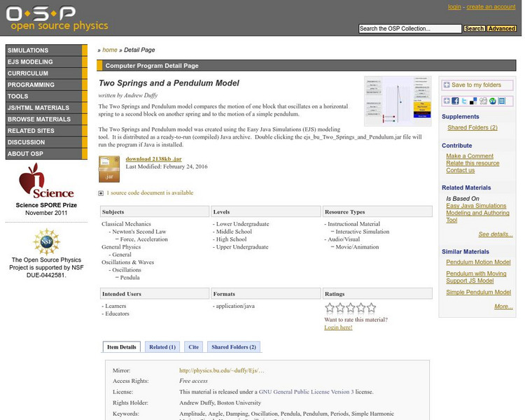Open RELATED SITES in the sidebar
Image resolution: width=525 pixels, height=420 pixels.
(46, 131)
